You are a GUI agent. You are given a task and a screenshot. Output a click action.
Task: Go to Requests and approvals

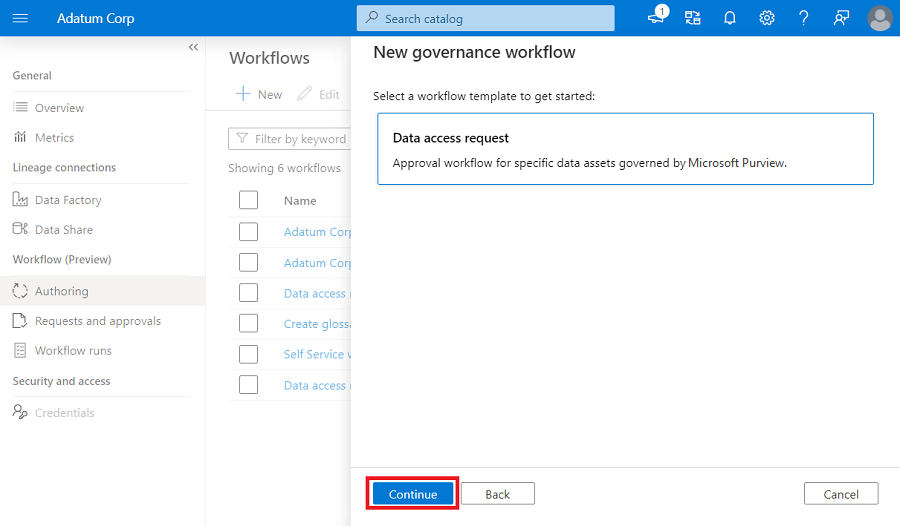[97, 321]
